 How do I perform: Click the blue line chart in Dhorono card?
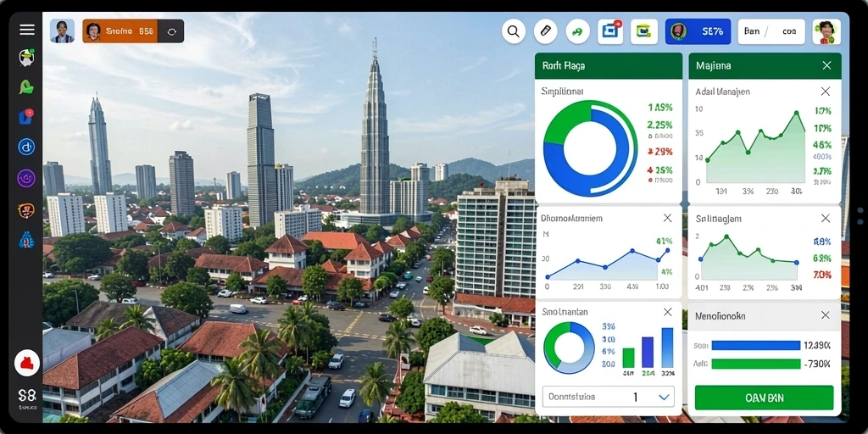tap(608, 264)
